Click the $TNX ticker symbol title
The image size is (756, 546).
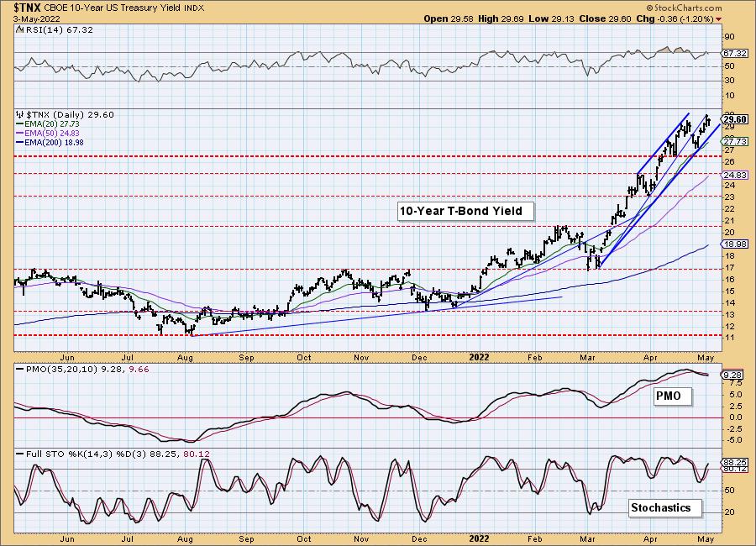[x=28, y=8]
